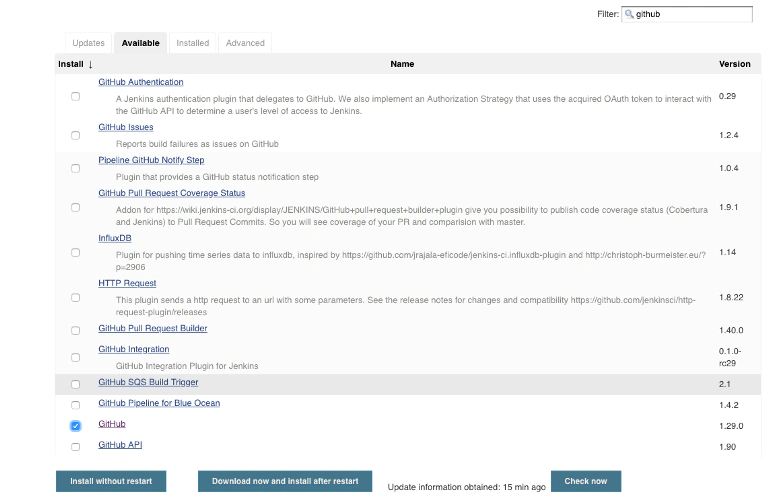Click version value 1.14
Viewport: 764px width, 500px height.
pos(727,252)
